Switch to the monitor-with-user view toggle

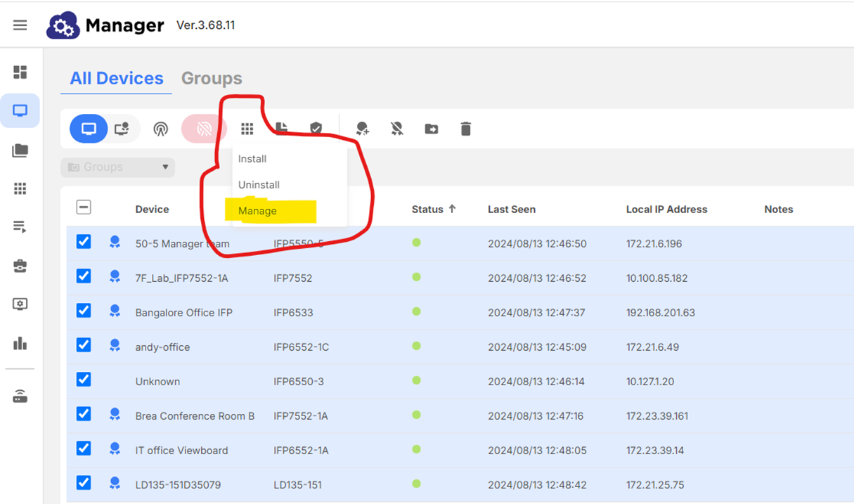pos(122,129)
